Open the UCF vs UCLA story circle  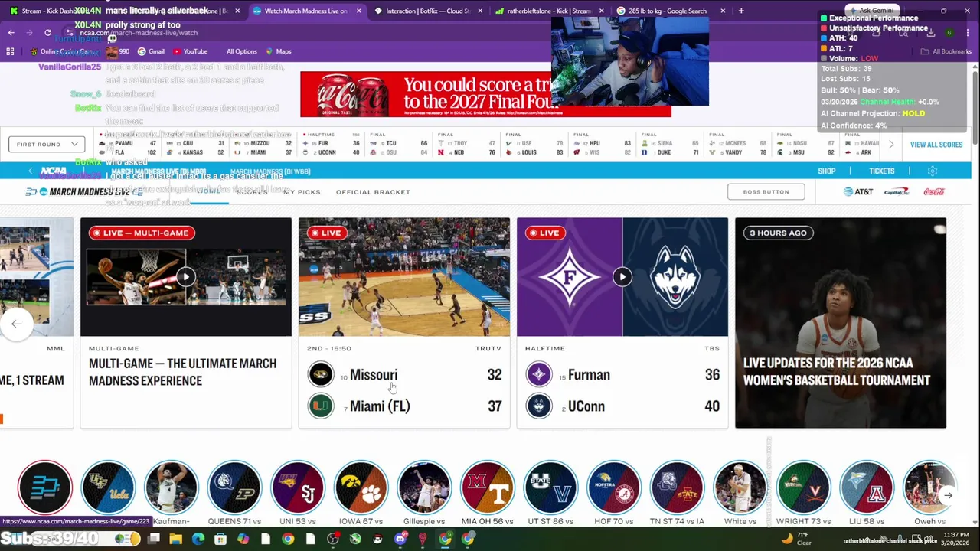(x=108, y=487)
